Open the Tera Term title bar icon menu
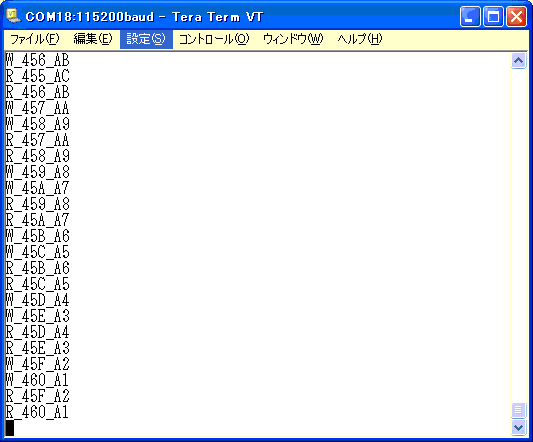533x442 pixels. 14,16
